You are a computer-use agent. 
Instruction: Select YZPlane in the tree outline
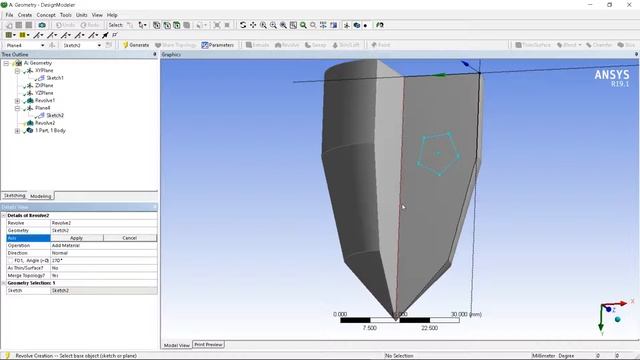click(x=44, y=93)
